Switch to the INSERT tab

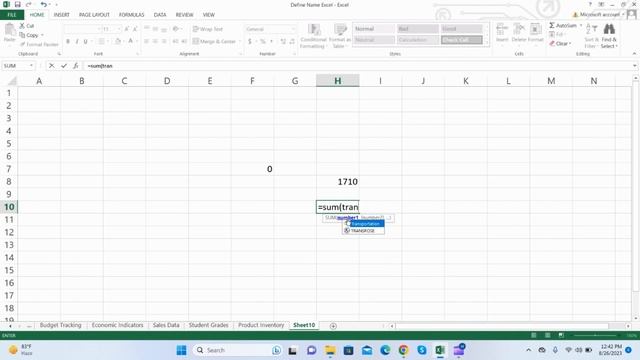point(62,15)
